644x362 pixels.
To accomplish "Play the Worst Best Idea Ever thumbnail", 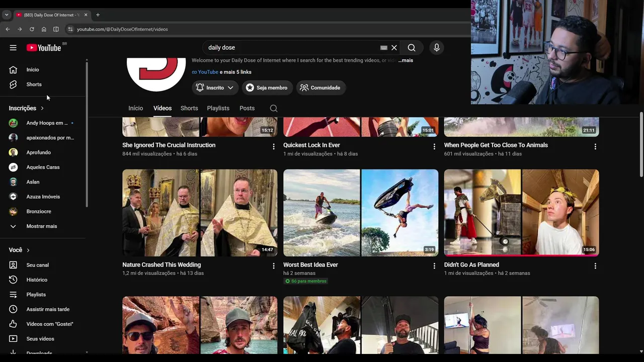I will 361,213.
